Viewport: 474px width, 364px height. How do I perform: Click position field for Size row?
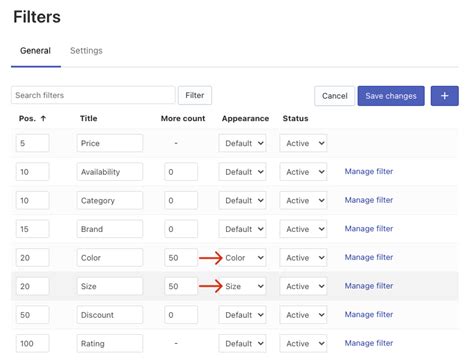pos(32,286)
